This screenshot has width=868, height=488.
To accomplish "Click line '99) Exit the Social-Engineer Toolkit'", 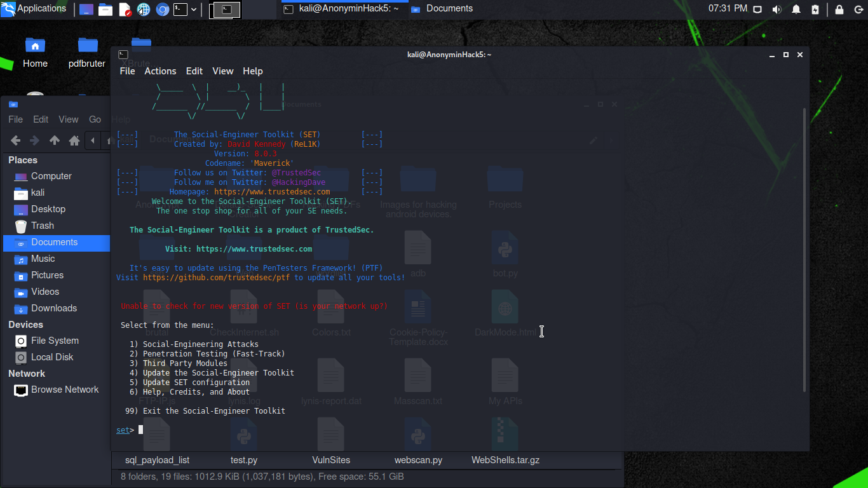I will pos(205,411).
